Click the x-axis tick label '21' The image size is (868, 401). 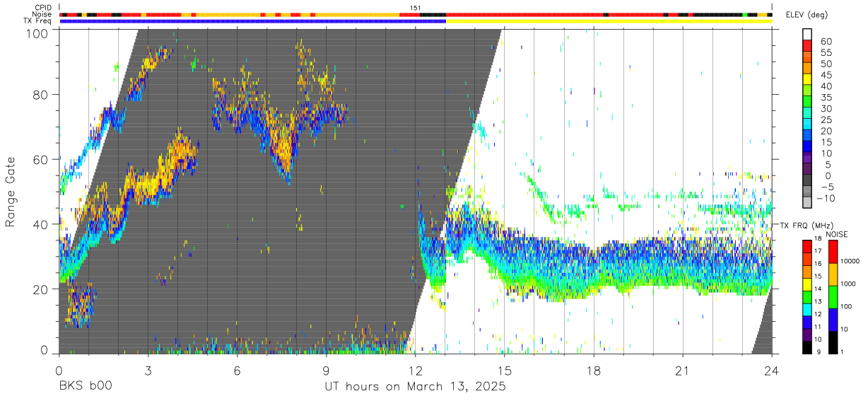click(683, 370)
